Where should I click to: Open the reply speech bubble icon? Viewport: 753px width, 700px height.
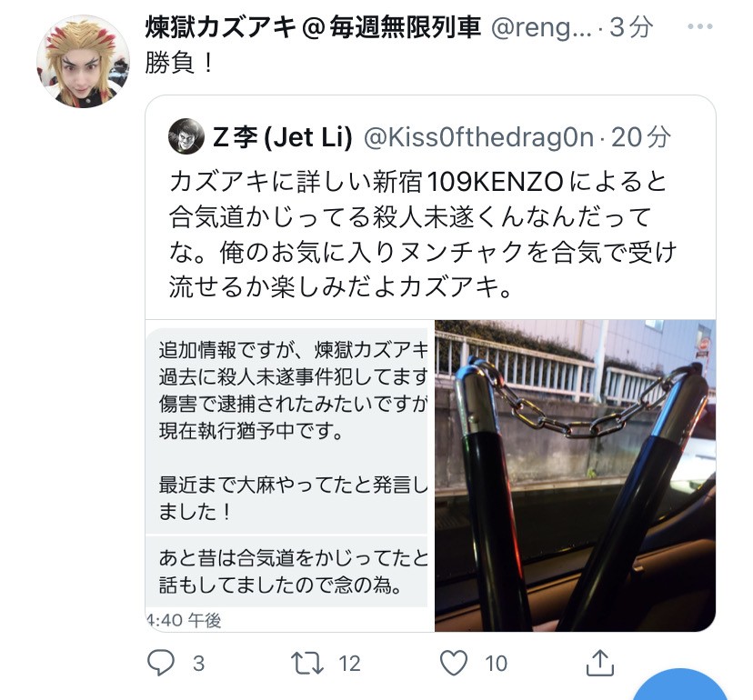pyautogui.click(x=160, y=663)
